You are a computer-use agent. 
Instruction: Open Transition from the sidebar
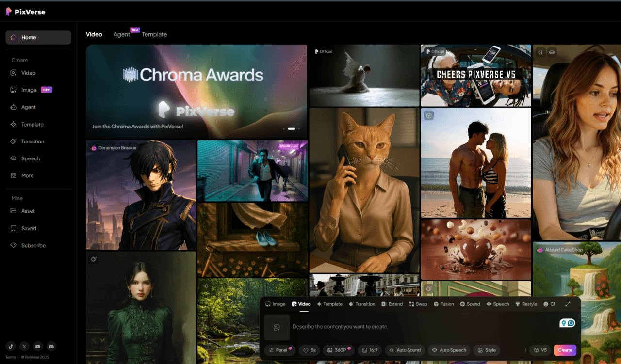click(x=33, y=142)
